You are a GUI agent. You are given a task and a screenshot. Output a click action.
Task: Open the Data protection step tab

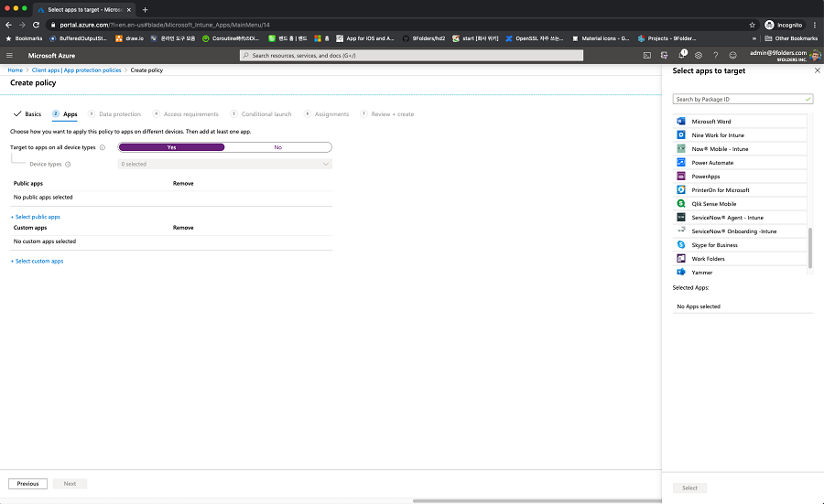coord(114,114)
